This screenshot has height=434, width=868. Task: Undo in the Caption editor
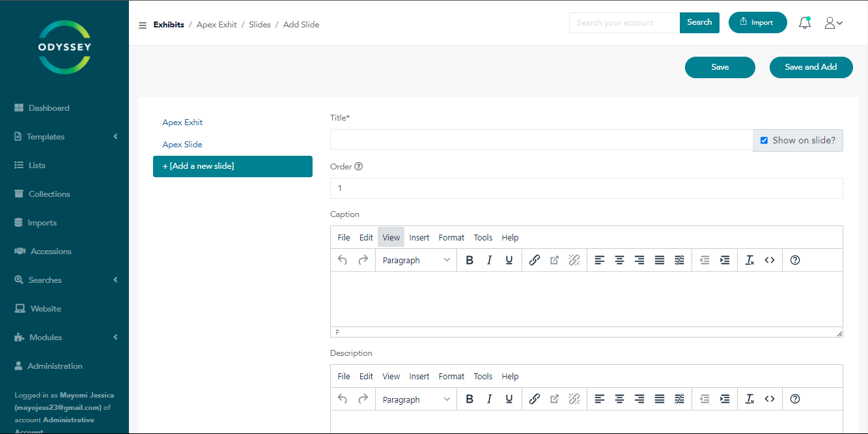coord(343,260)
